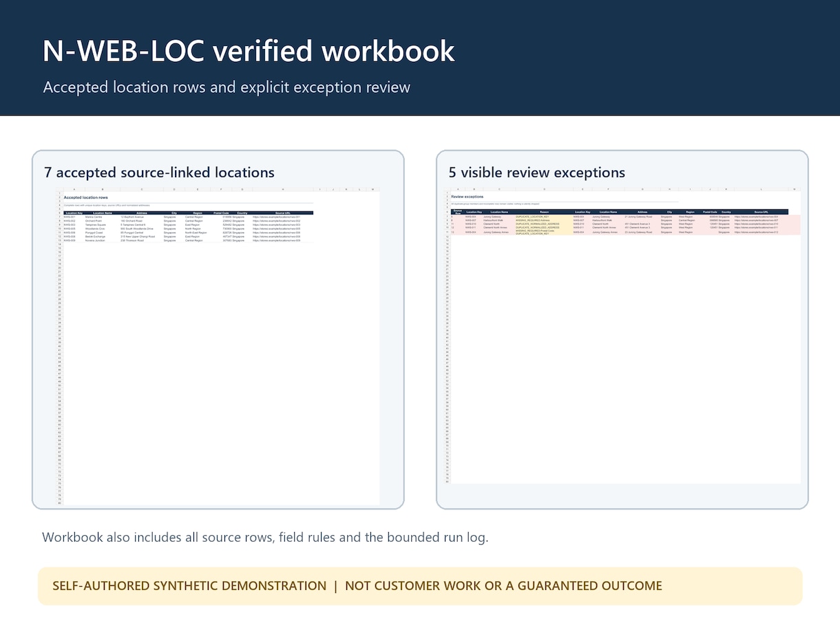Select the Source Row header in exceptions sheet
This screenshot has height=630, width=840.
[458, 212]
